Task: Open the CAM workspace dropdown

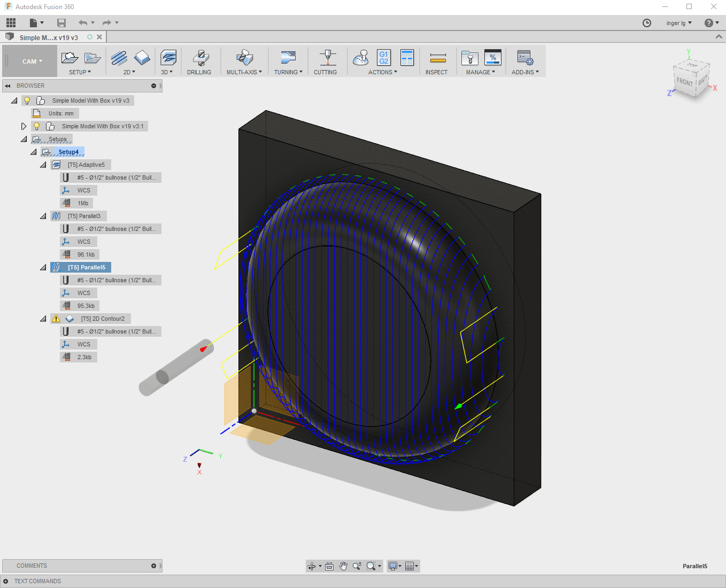Action: pos(32,61)
